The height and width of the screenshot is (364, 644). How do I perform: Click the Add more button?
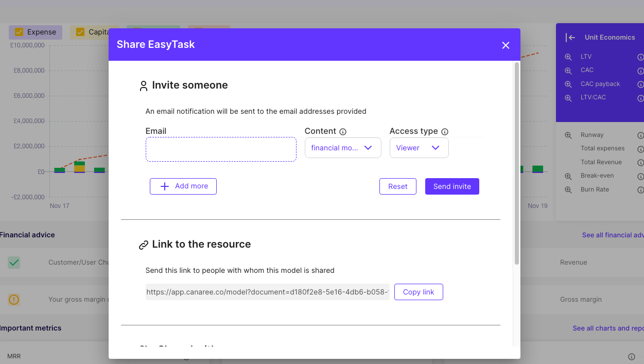pos(183,186)
